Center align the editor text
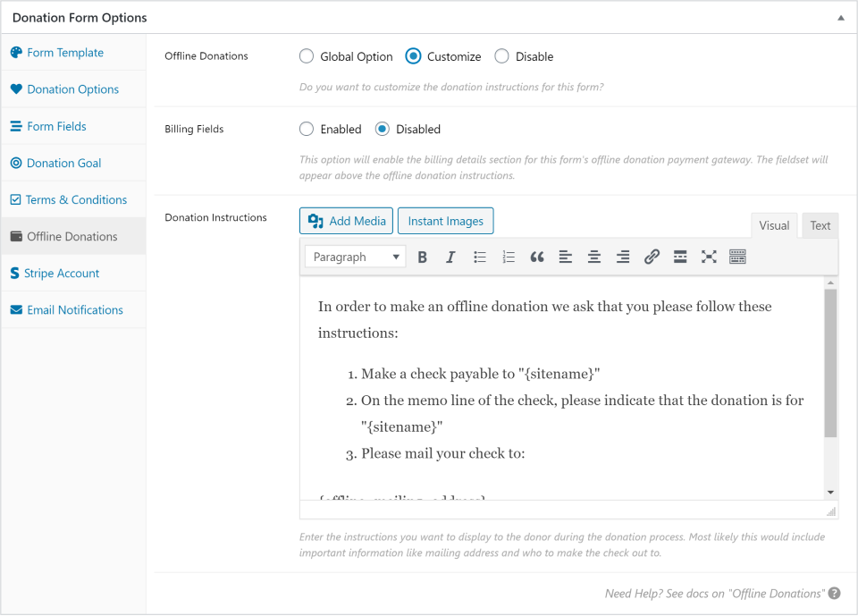This screenshot has width=858, height=616. tap(594, 257)
